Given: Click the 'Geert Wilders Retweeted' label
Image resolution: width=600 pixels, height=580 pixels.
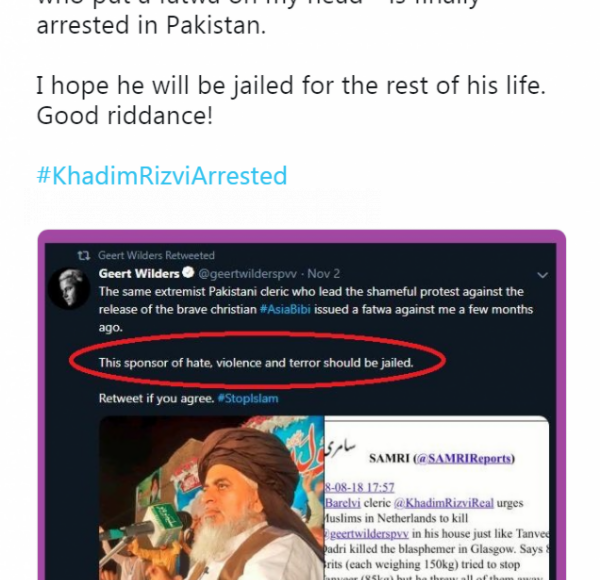Looking at the screenshot, I should [156, 256].
